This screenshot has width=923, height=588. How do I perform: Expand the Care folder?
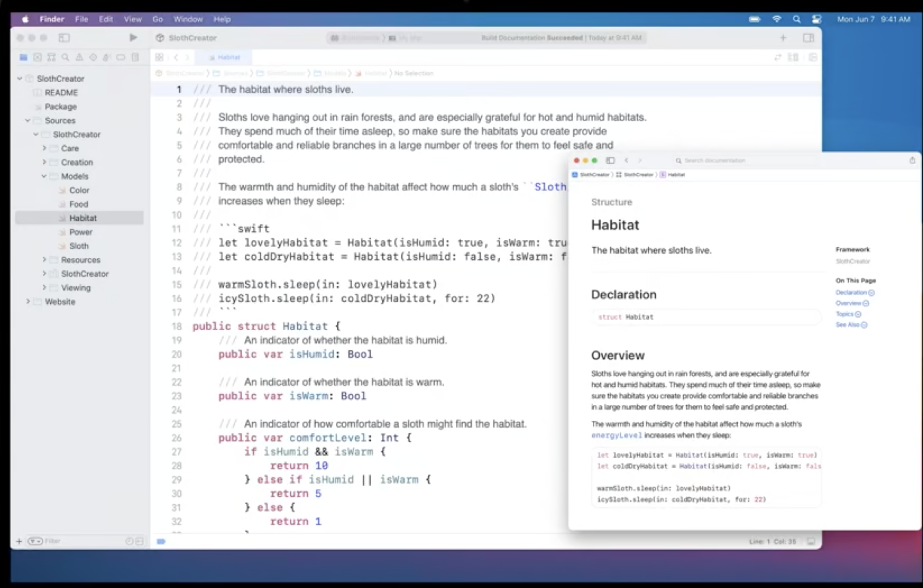click(44, 148)
